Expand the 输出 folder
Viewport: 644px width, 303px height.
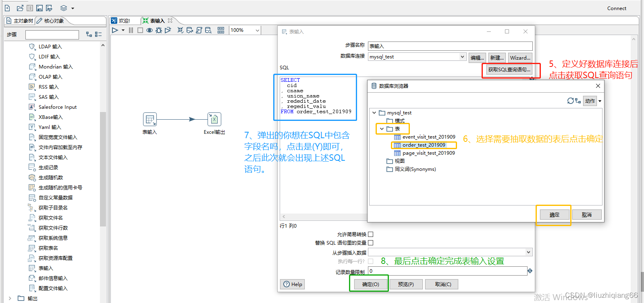[10, 299]
